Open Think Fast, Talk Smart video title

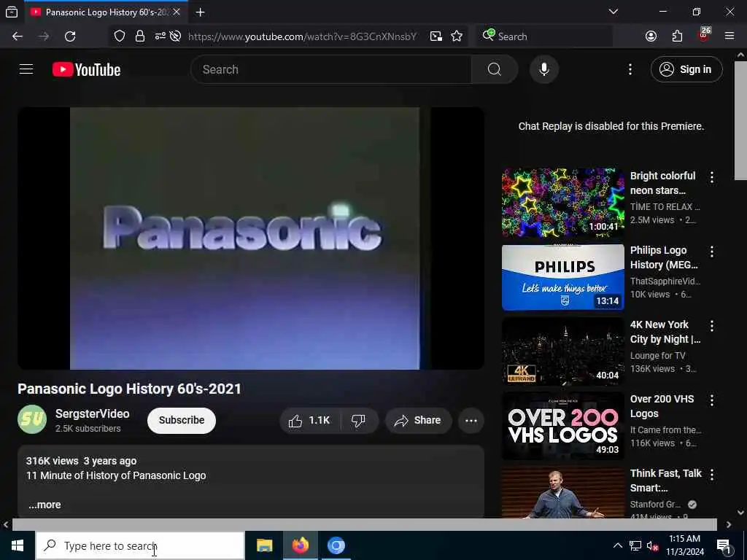pos(665,480)
